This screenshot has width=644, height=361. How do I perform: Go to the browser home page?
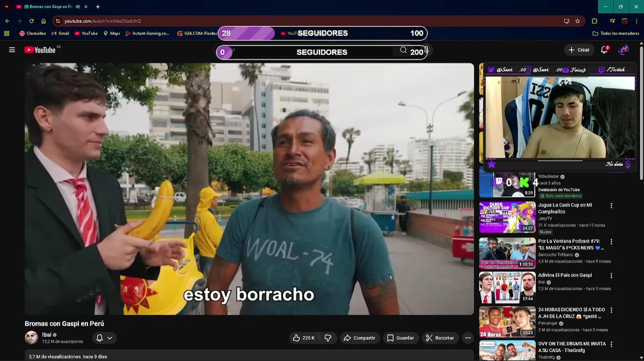point(44,21)
